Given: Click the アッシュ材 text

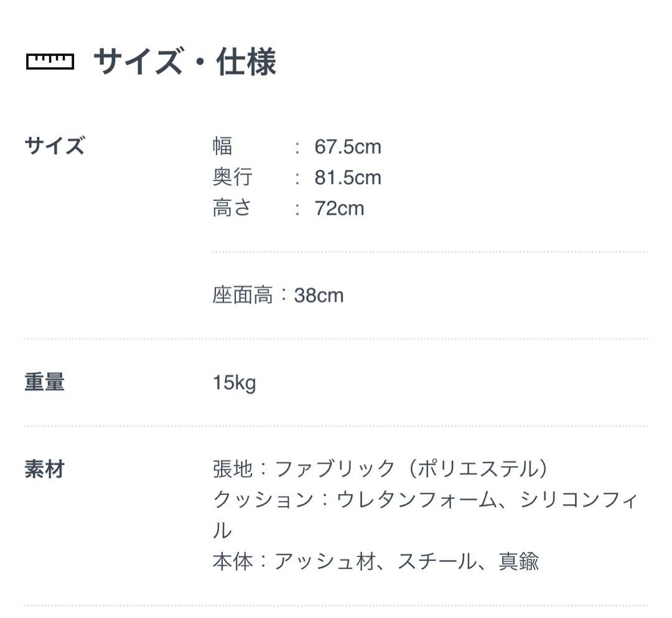Looking at the screenshot, I should 325,561.
